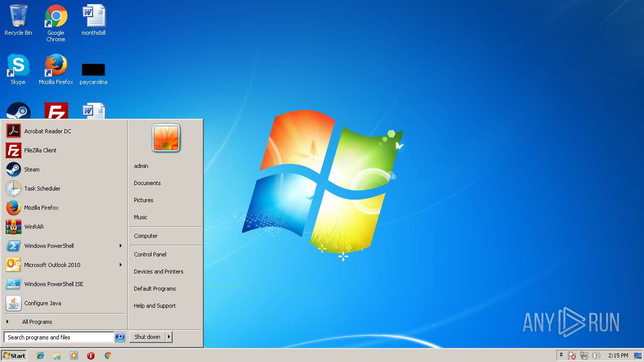644x362 pixels.
Task: Start Steam from Start menu
Action: click(x=64, y=169)
